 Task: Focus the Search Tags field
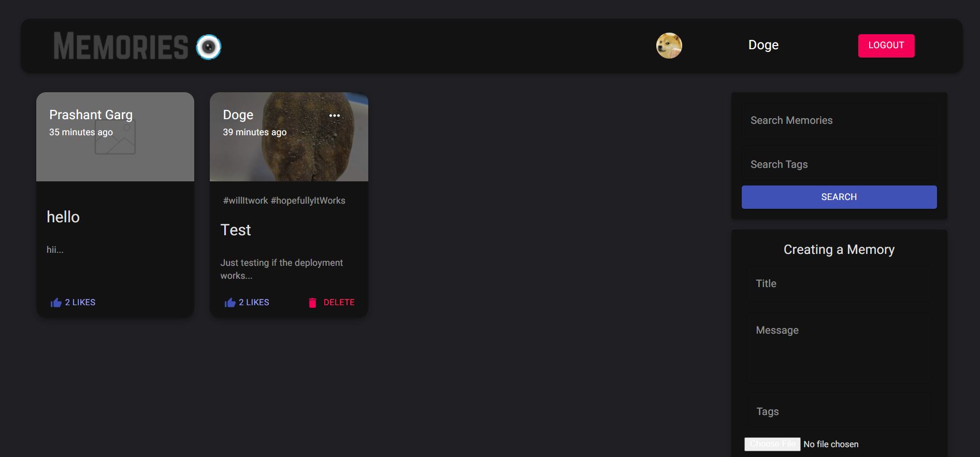pos(839,164)
